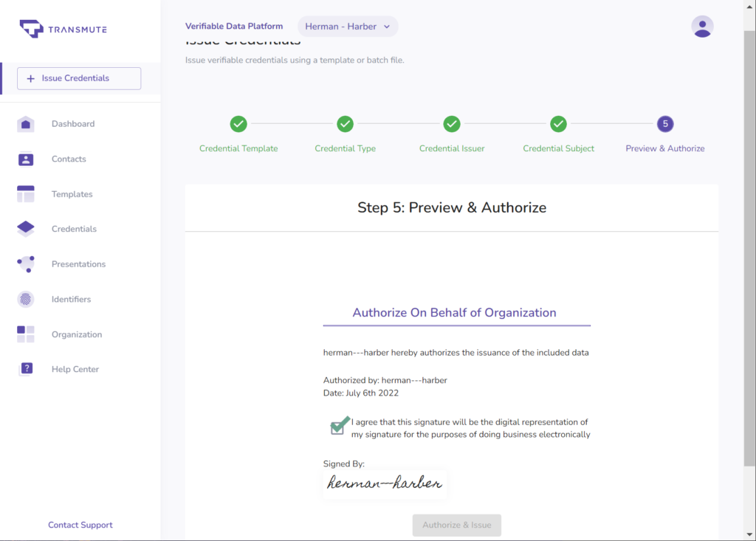Select Presentations in the sidebar
The width and height of the screenshot is (756, 541).
click(78, 264)
